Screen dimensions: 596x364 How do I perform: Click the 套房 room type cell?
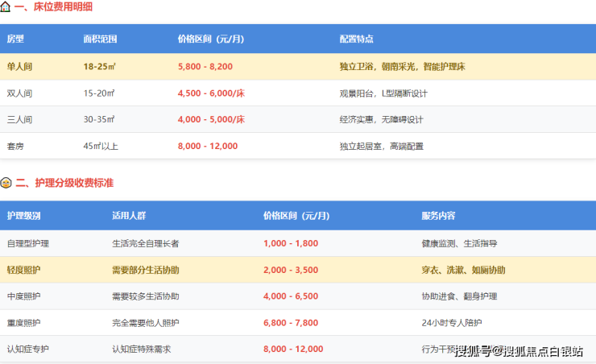coord(15,146)
